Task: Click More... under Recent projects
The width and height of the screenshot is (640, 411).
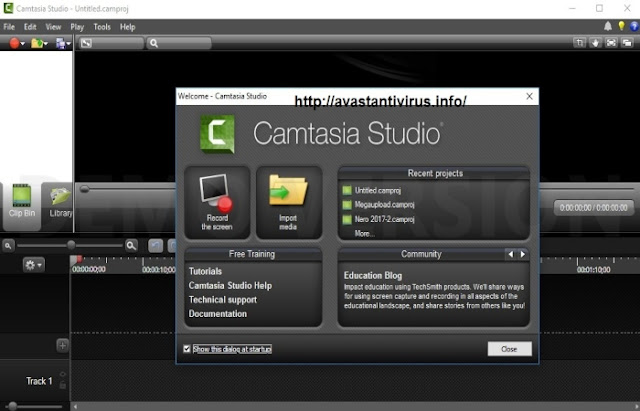Action: 364,233
